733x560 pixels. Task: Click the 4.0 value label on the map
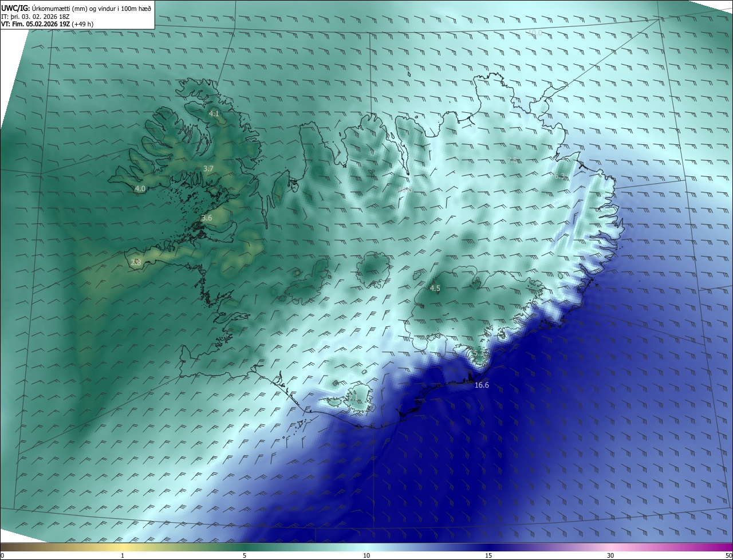(140, 188)
